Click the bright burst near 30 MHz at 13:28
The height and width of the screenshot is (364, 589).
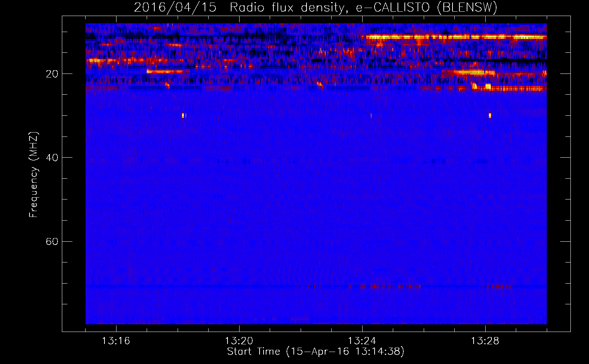click(490, 115)
